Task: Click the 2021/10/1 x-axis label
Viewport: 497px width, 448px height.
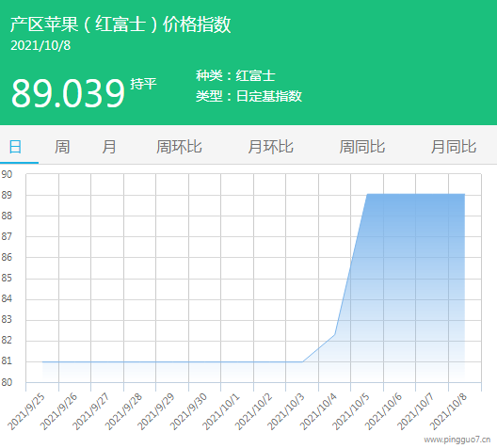Action: point(221,411)
